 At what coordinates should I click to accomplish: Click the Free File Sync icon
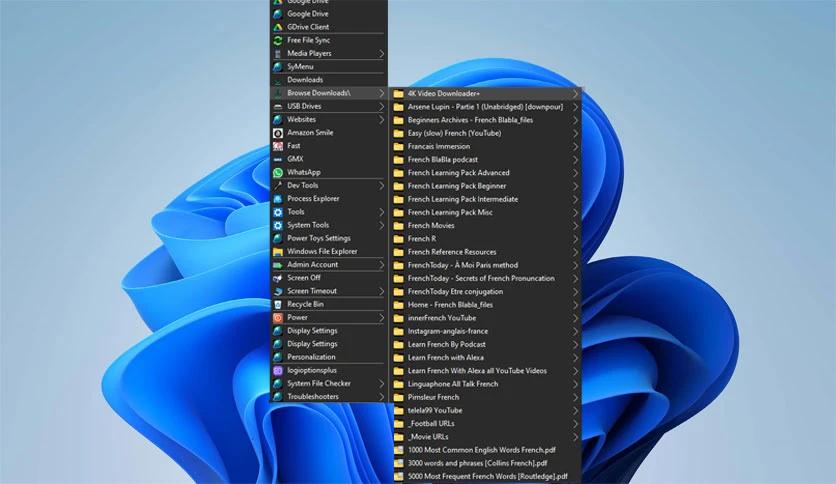(x=278, y=41)
